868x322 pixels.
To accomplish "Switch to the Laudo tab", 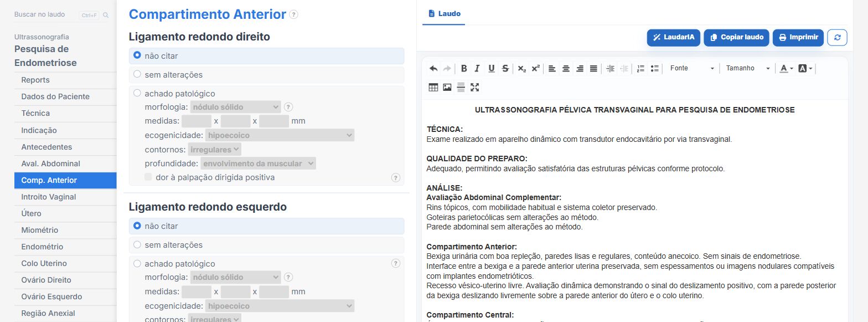I will point(444,13).
